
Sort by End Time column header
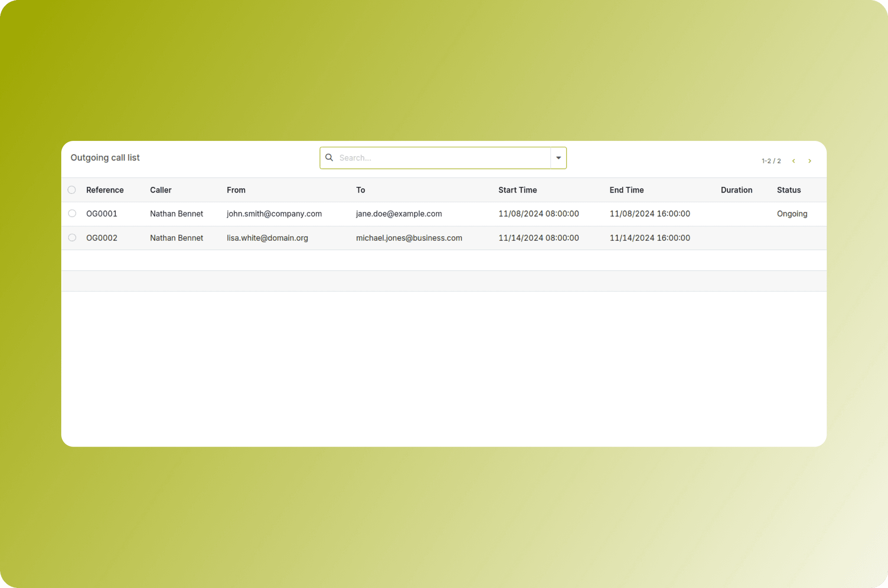point(627,190)
